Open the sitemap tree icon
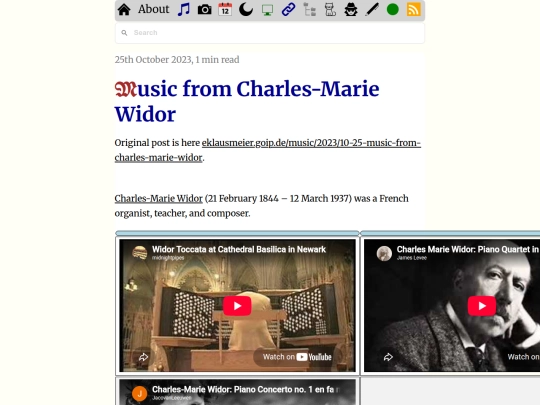 pos(309,9)
